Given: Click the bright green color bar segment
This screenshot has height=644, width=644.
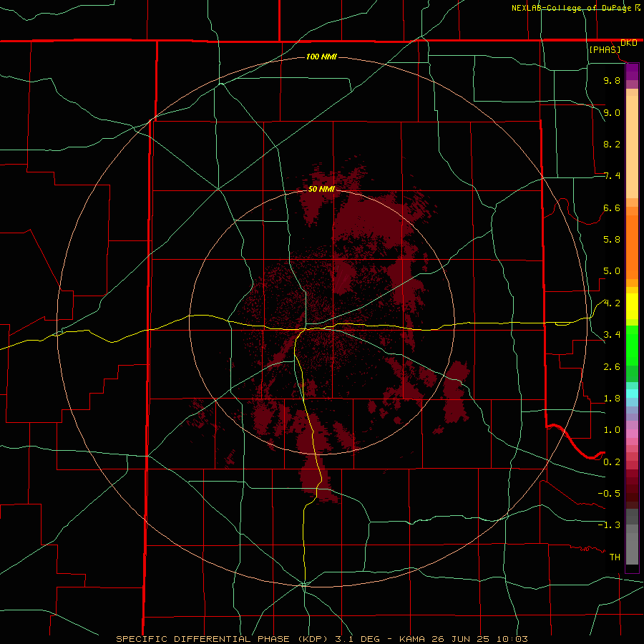Looking at the screenshot, I should 632,345.
